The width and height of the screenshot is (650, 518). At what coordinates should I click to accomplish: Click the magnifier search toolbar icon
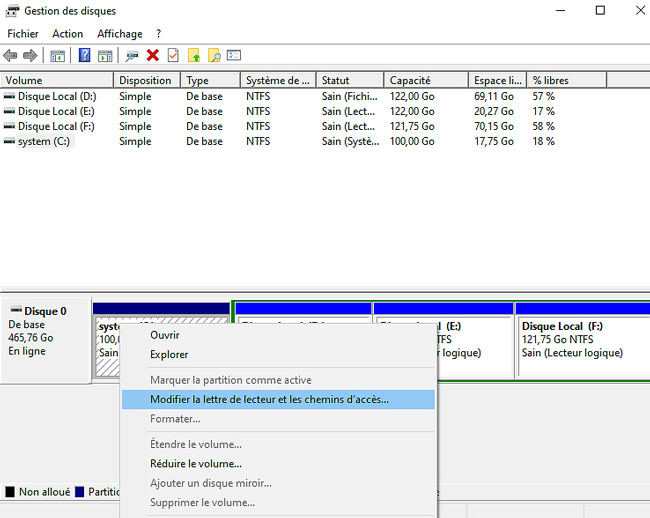coord(214,56)
